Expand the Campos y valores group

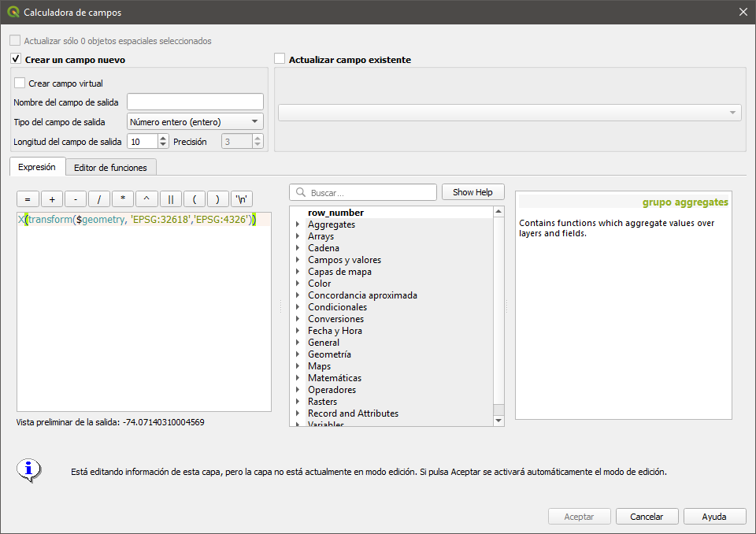pos(298,260)
